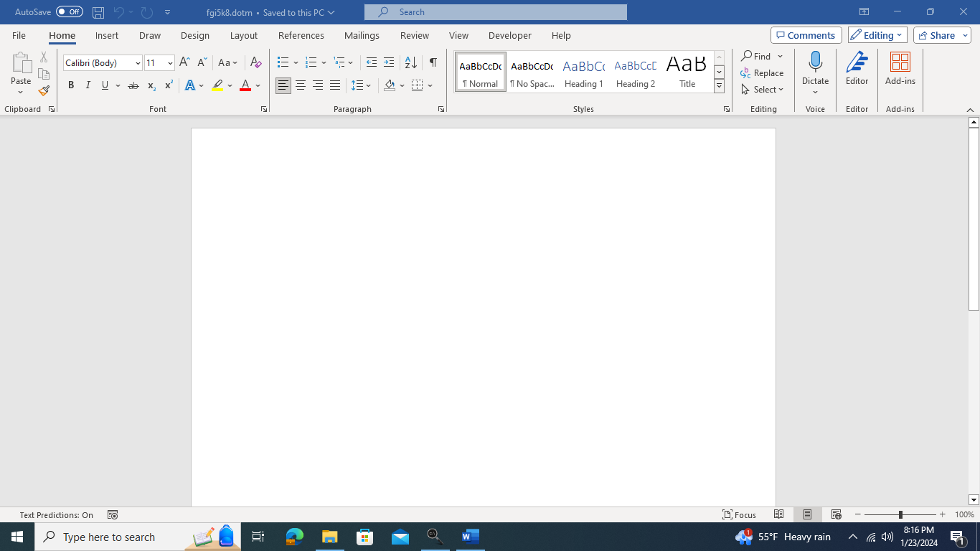Click the Clear All Formatting icon
This screenshot has height=551, width=980.
pyautogui.click(x=255, y=63)
